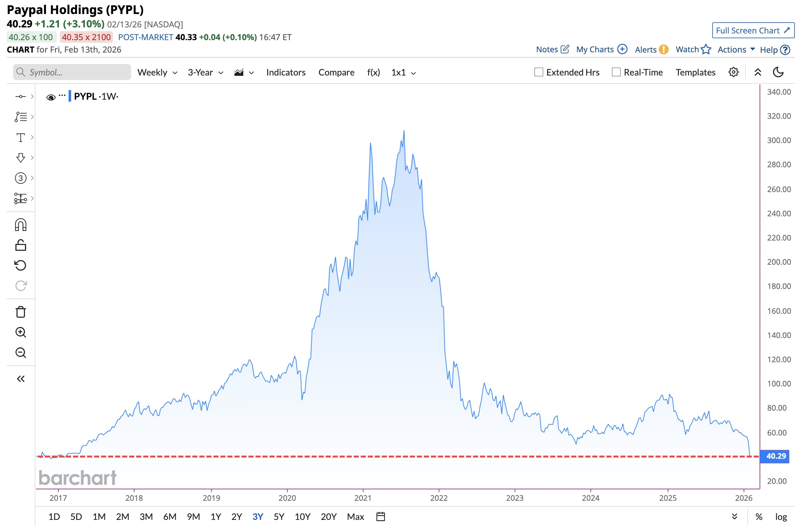The width and height of the screenshot is (799, 532).
Task: Switch to dark mode with the moon icon
Action: 778,72
